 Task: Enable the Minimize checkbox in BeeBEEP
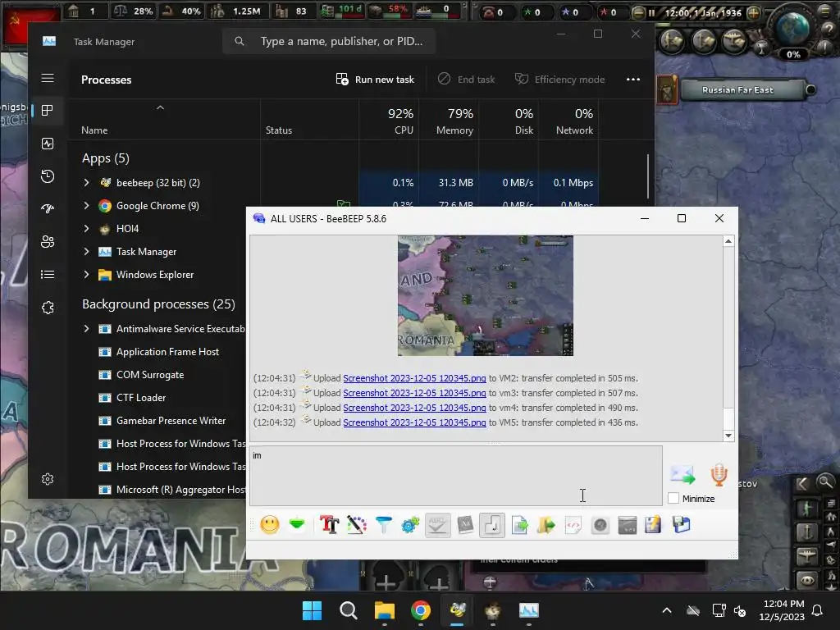click(x=673, y=498)
